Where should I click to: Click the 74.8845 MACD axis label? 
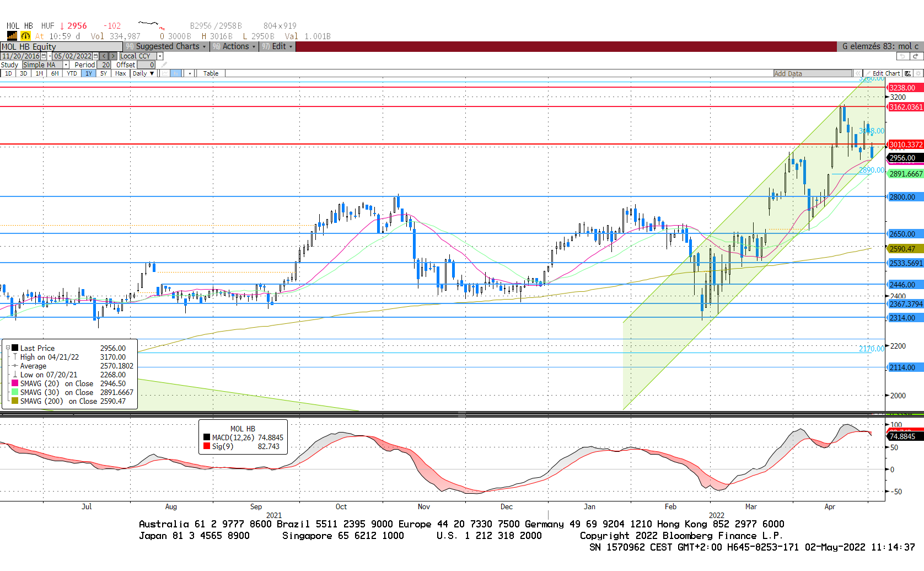[905, 436]
